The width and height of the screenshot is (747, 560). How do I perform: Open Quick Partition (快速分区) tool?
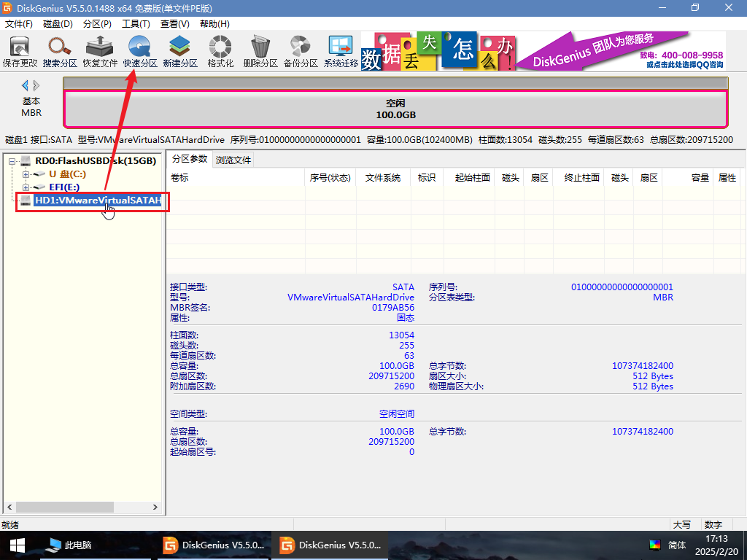[139, 52]
